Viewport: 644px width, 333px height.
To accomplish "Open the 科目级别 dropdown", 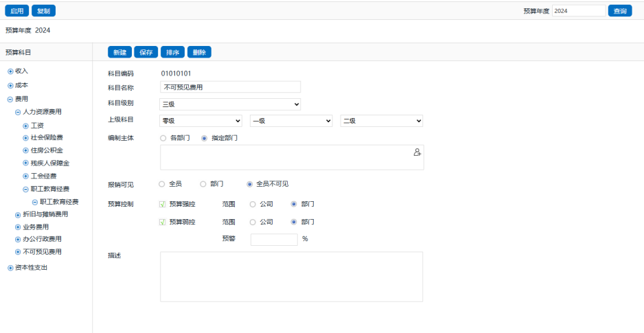I will click(x=230, y=104).
